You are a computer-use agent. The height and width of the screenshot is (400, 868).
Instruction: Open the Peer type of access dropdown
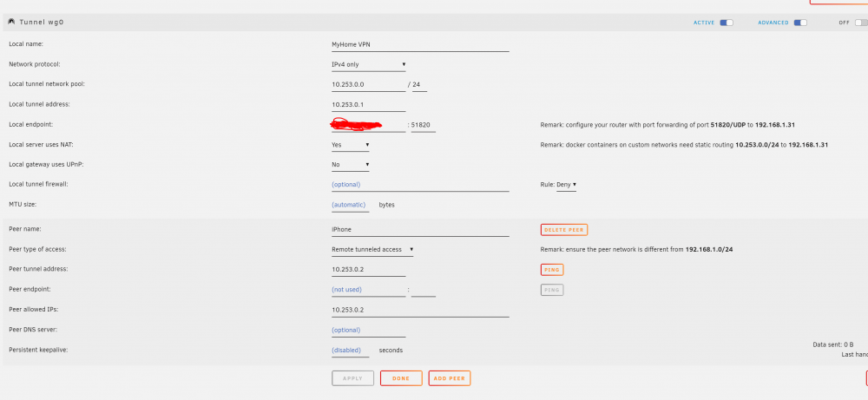click(x=372, y=250)
